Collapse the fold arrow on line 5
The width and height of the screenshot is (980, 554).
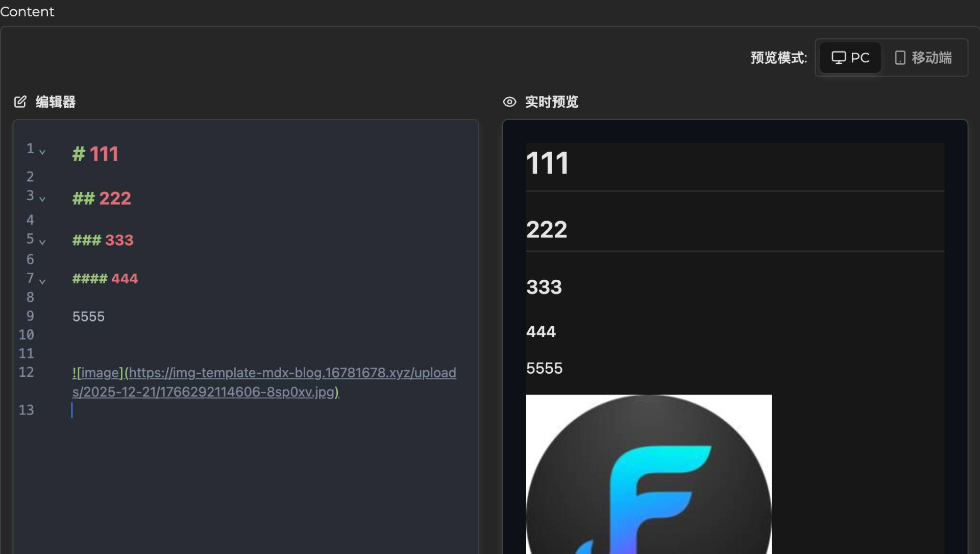[42, 242]
